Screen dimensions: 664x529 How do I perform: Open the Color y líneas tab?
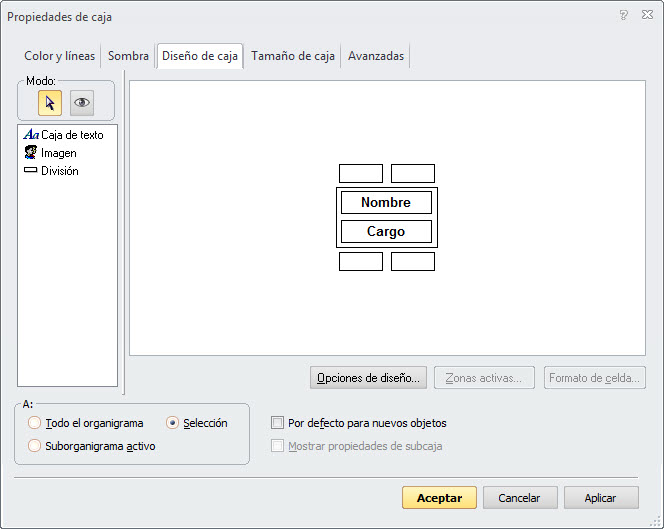[x=60, y=56]
